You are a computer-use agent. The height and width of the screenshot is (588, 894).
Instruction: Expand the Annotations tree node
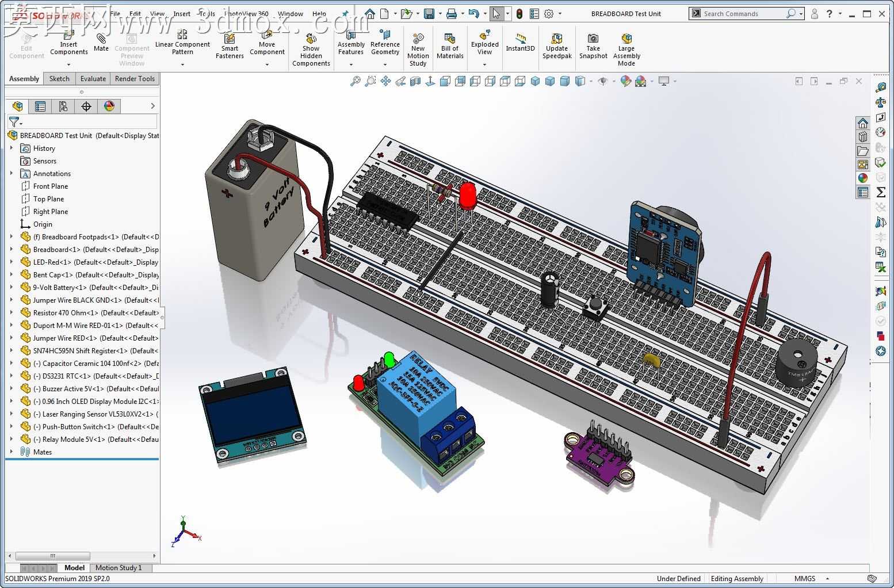(12, 174)
